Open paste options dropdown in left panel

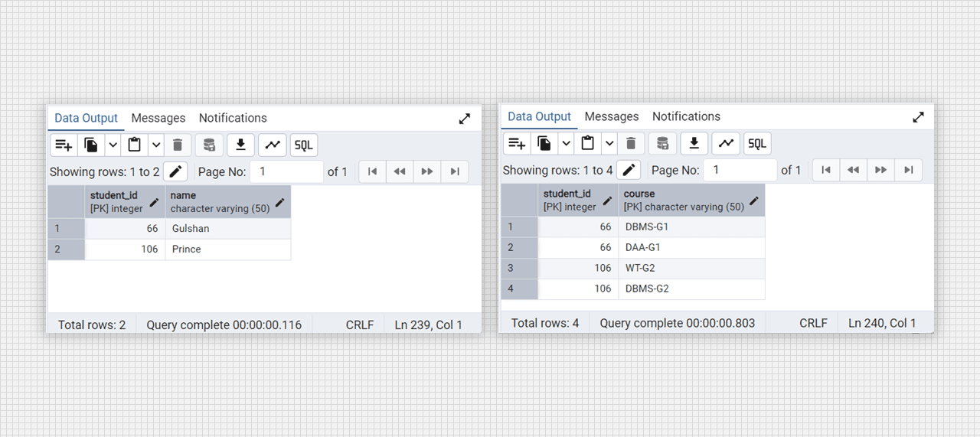tap(155, 145)
